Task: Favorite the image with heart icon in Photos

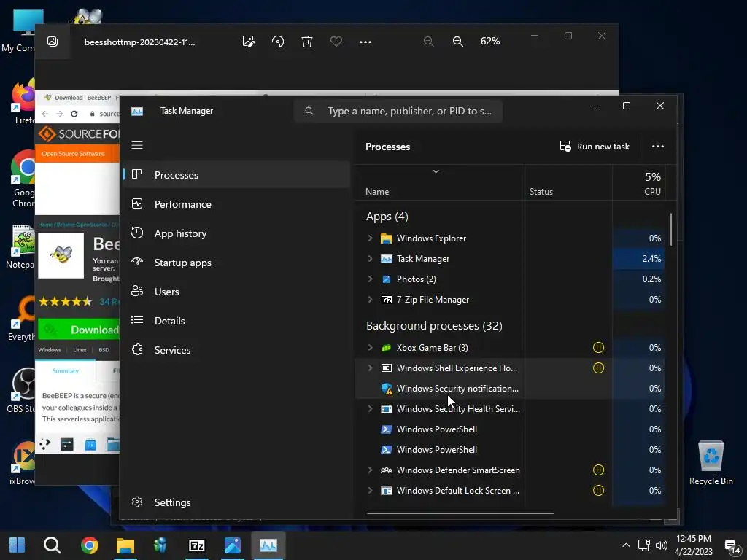Action: click(336, 42)
